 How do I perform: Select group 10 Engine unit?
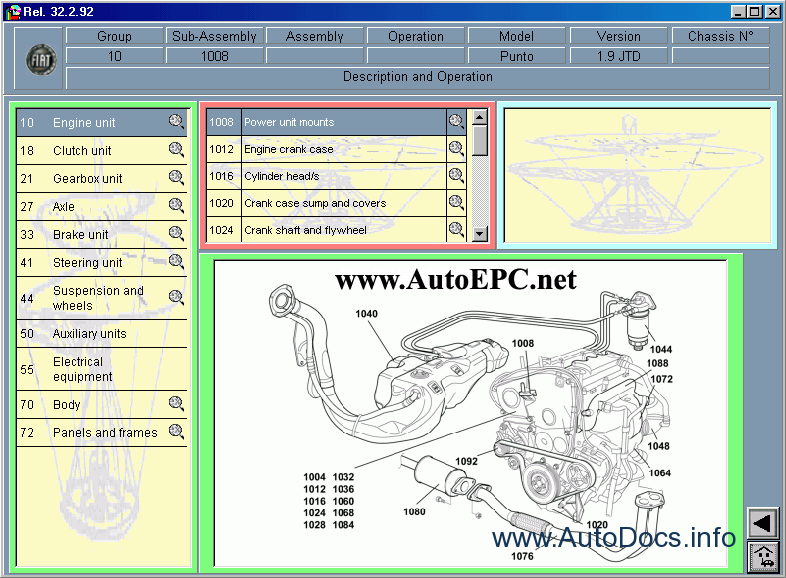102,123
